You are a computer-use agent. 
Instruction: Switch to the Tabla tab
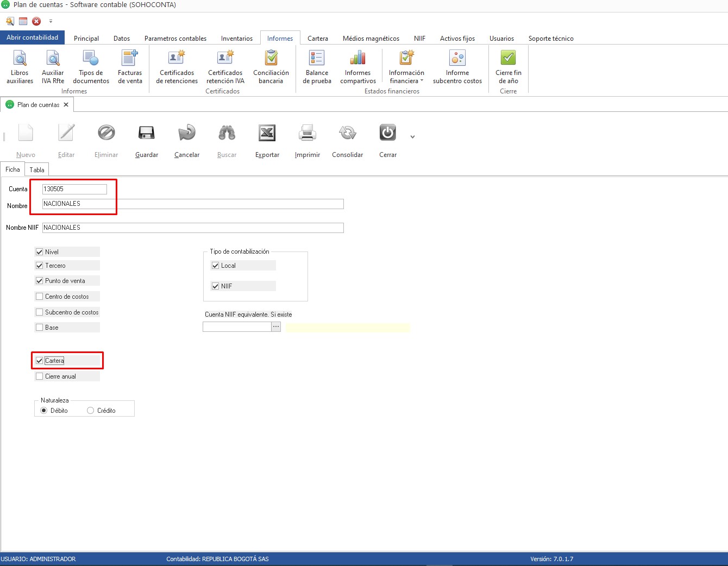pyautogui.click(x=37, y=170)
